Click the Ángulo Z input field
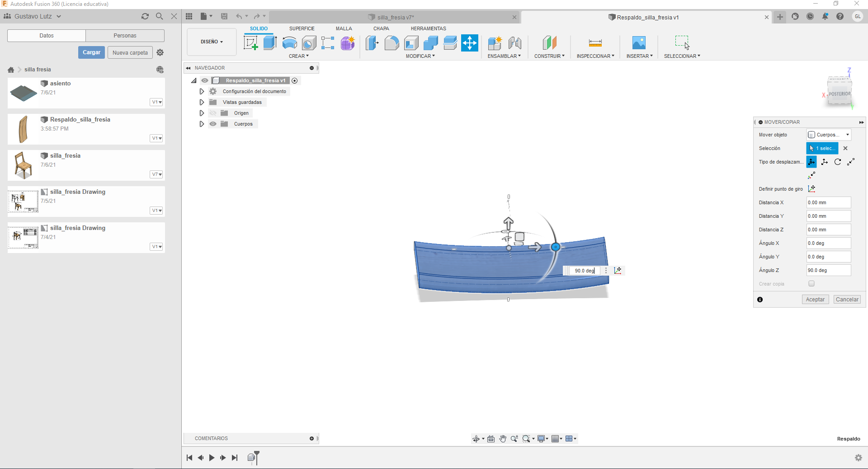Screen dimensions: 868x469 (829, 270)
